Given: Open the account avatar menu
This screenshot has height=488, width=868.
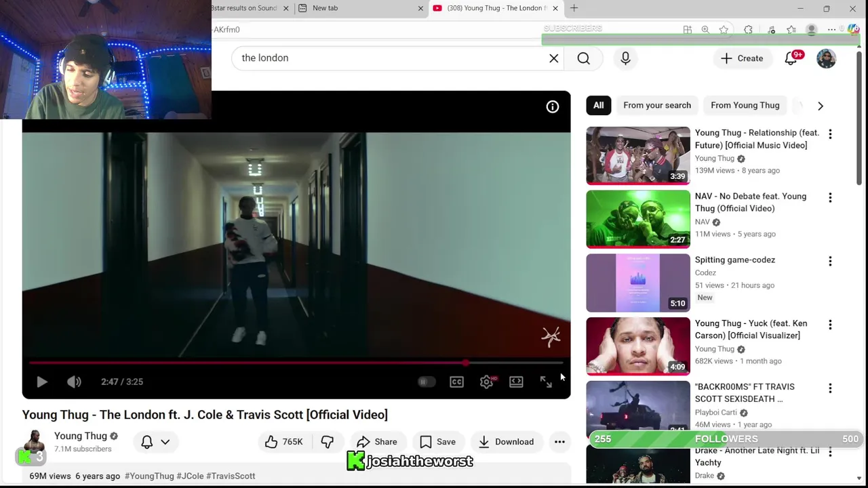Looking at the screenshot, I should (827, 58).
